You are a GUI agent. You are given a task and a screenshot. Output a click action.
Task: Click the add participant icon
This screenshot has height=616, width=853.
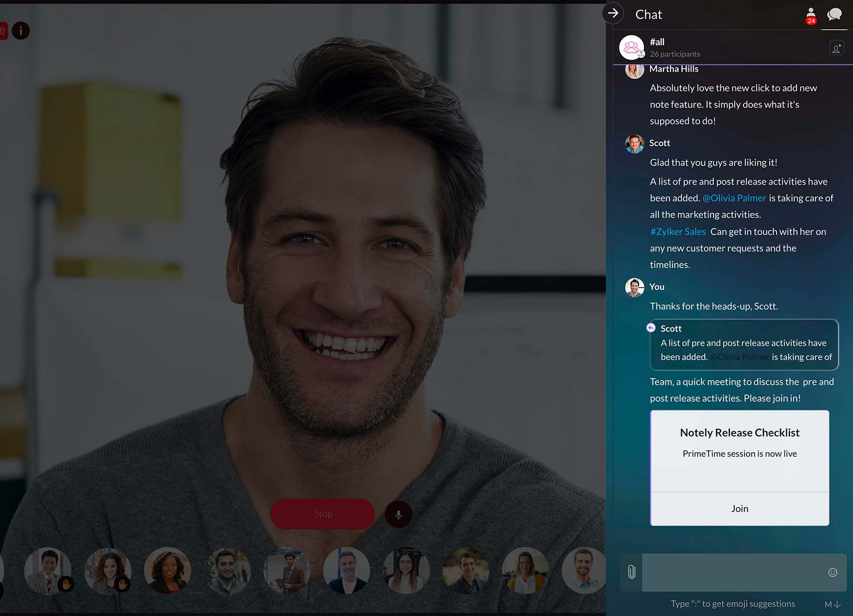pos(836,48)
